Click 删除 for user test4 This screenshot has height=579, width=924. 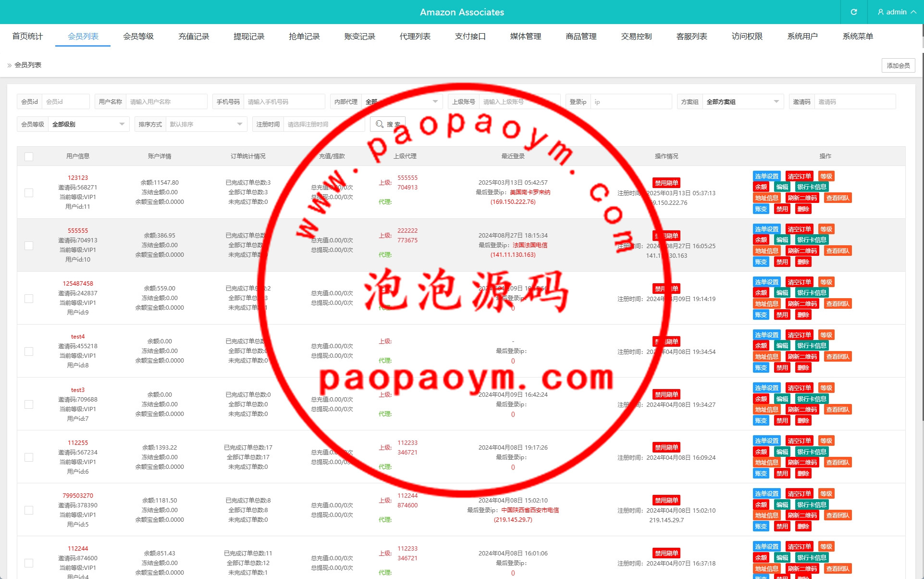click(803, 367)
